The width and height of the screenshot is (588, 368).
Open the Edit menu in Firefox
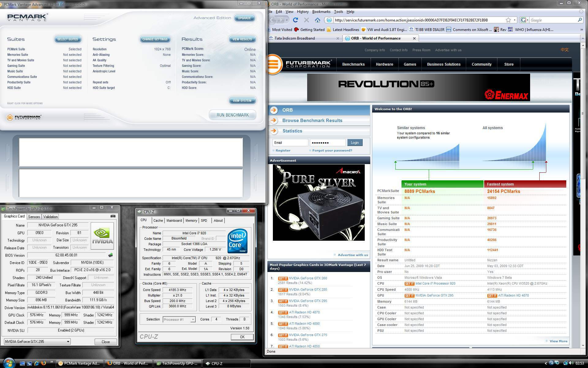tap(279, 12)
